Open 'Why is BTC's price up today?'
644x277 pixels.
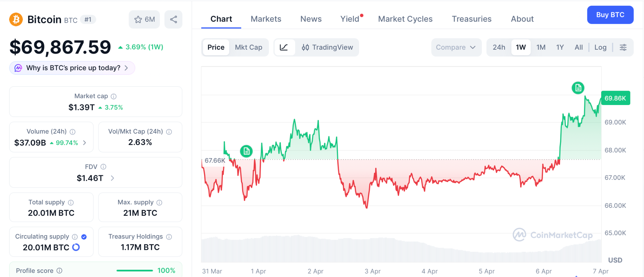[72, 68]
